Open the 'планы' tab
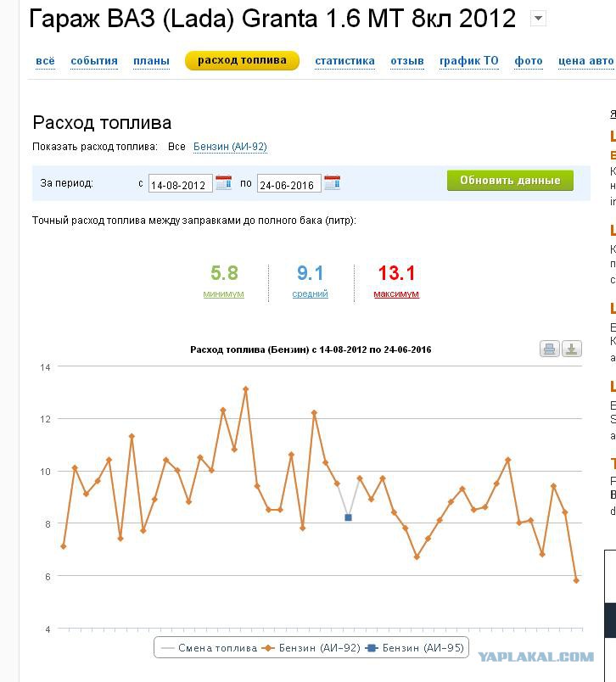The image size is (616, 682). tap(151, 61)
